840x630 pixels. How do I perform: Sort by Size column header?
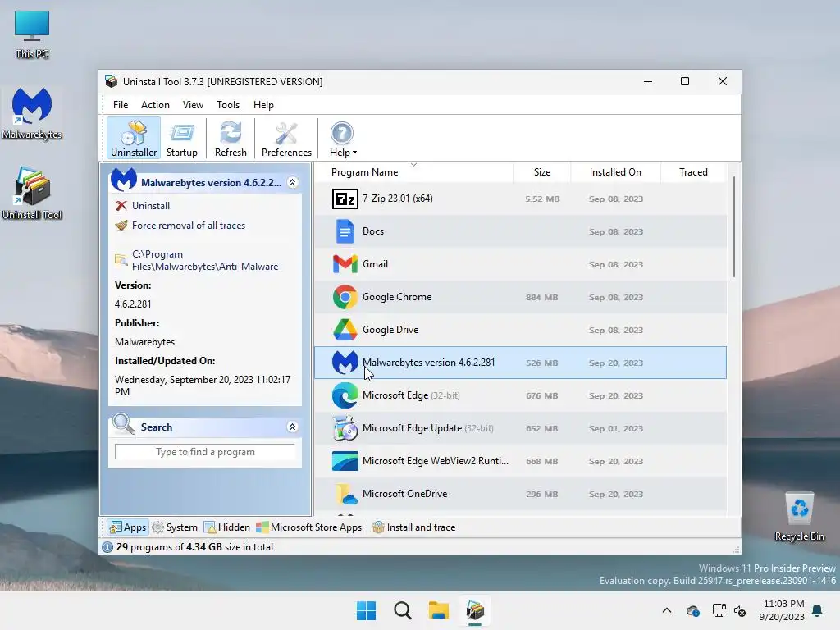(x=542, y=172)
